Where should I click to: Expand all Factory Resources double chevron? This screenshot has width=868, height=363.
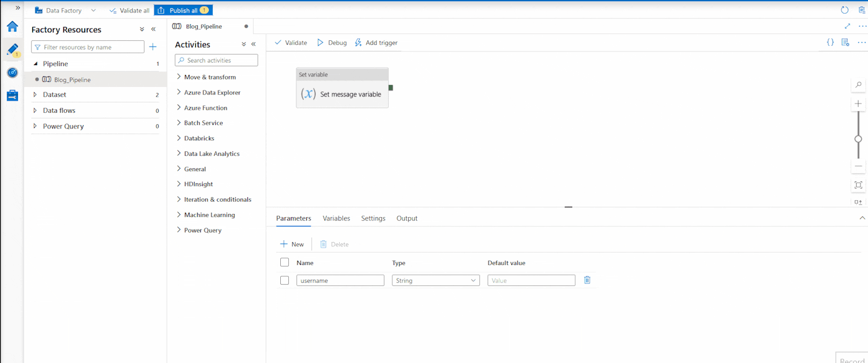[x=142, y=29]
